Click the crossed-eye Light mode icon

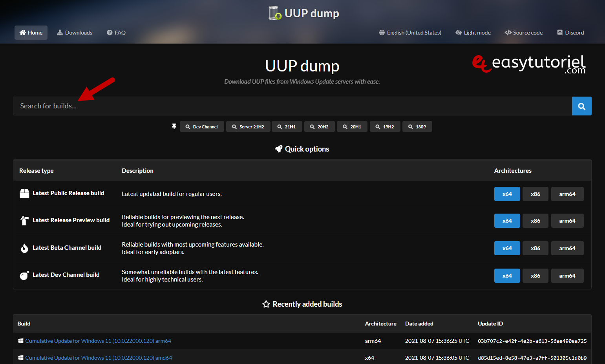click(459, 33)
